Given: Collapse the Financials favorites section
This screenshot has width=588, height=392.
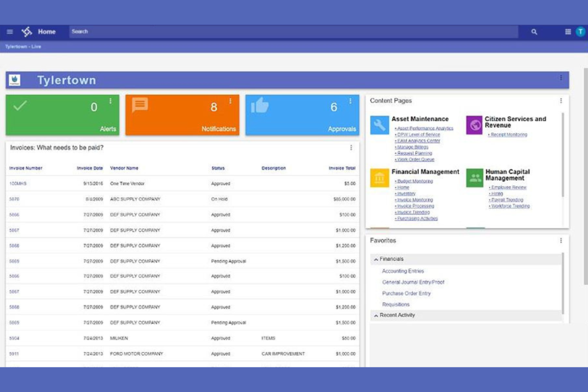Looking at the screenshot, I should pos(376,259).
